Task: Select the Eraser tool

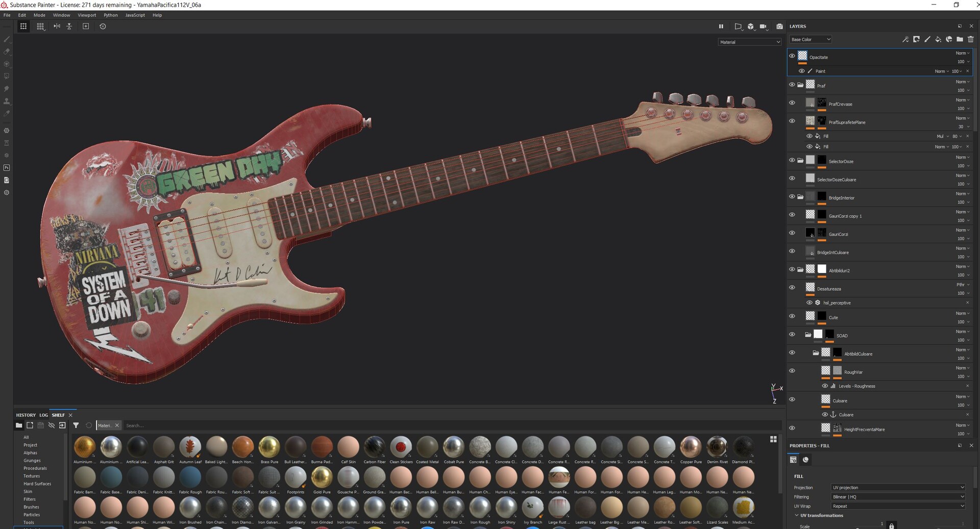Action: [7, 52]
